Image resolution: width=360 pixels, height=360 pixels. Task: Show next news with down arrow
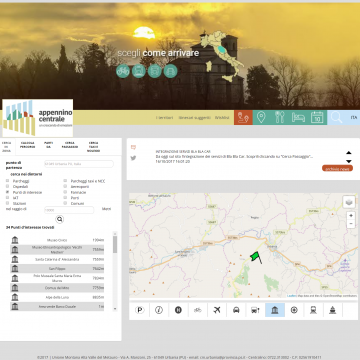coord(349,161)
